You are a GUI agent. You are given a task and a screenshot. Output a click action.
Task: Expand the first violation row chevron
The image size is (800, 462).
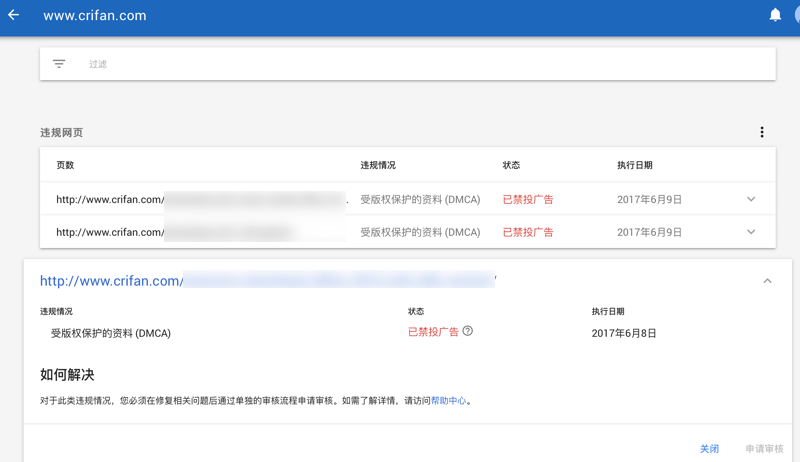point(751,199)
